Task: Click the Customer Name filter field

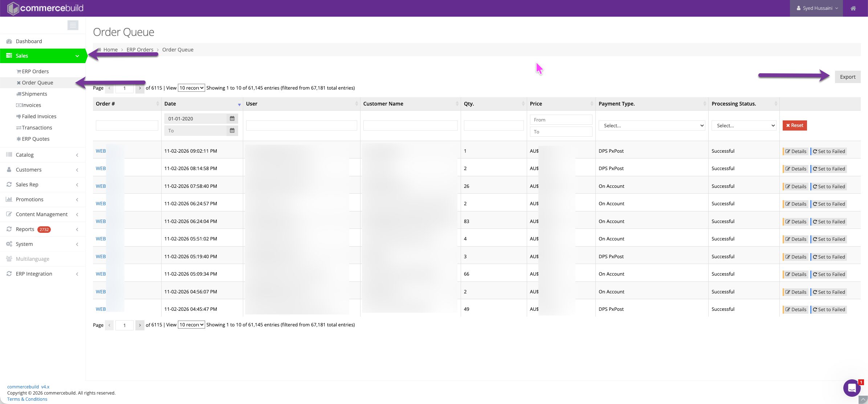Action: pyautogui.click(x=410, y=125)
